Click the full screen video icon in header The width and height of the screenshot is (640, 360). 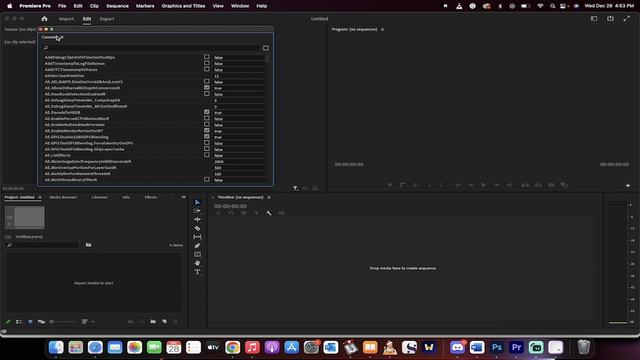(x=627, y=19)
